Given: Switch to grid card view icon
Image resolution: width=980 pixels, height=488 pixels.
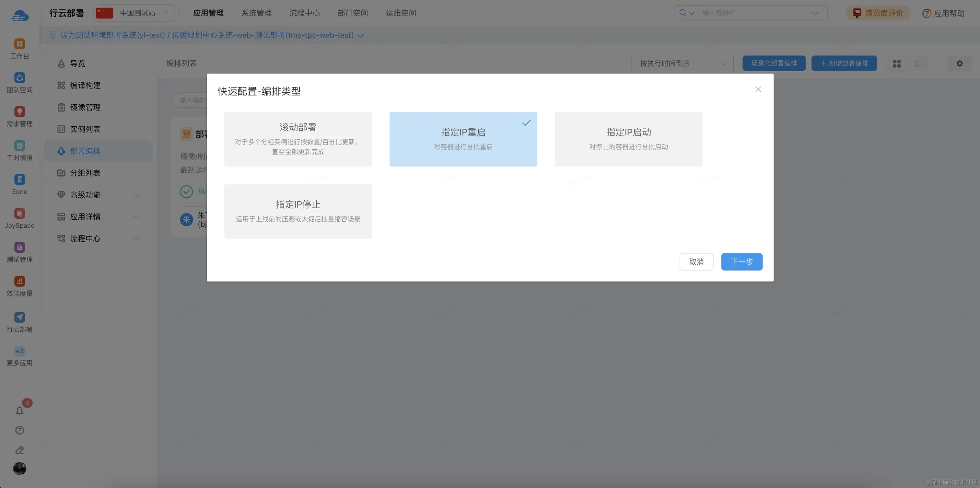Looking at the screenshot, I should (897, 64).
